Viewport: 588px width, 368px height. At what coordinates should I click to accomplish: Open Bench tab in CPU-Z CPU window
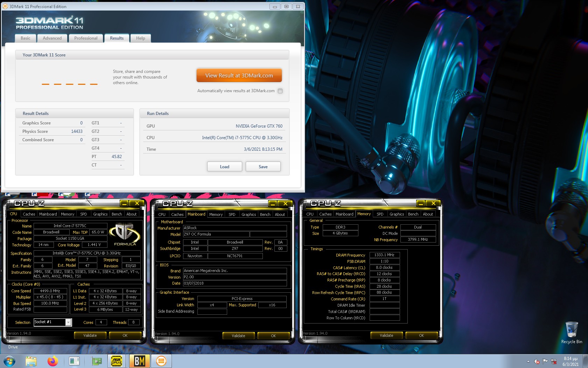[117, 214]
